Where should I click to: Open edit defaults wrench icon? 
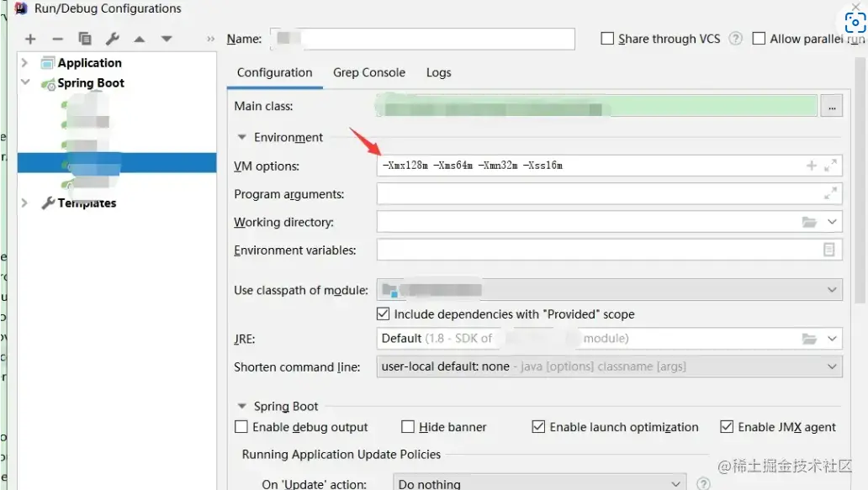tap(113, 39)
